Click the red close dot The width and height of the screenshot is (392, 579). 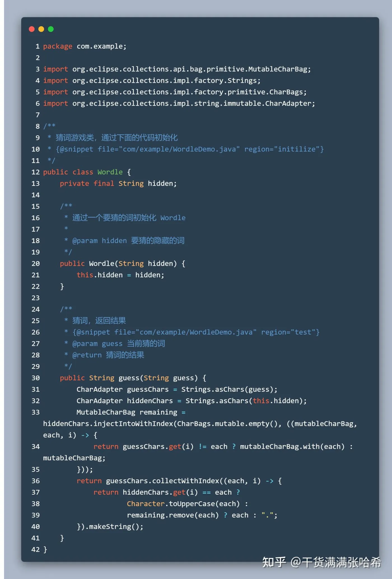point(32,29)
